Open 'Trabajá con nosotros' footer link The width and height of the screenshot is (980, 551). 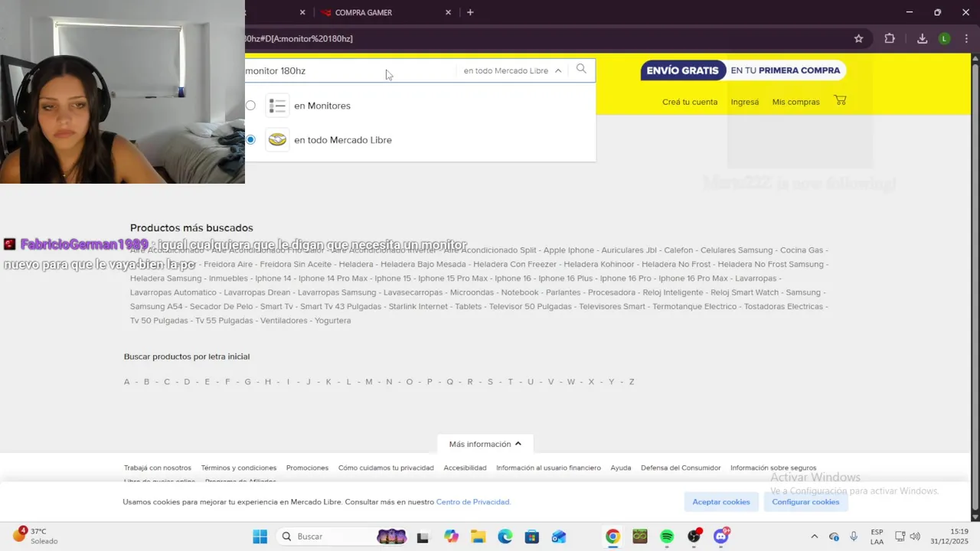158,468
